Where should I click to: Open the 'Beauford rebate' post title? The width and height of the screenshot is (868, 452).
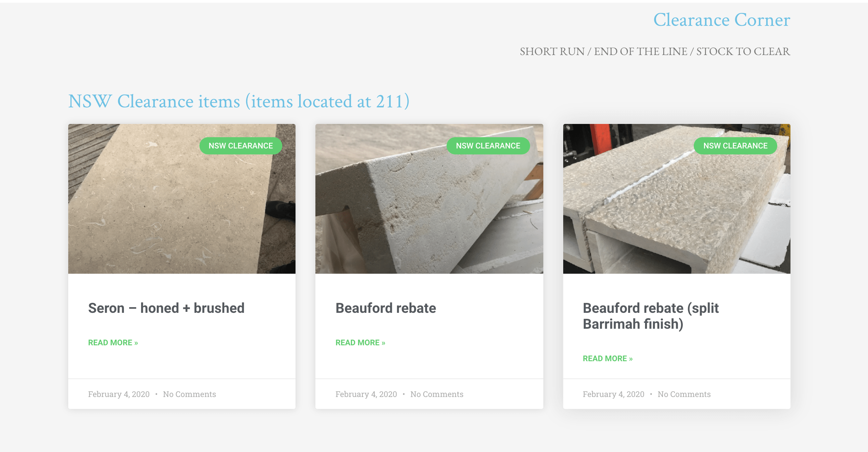coord(386,308)
